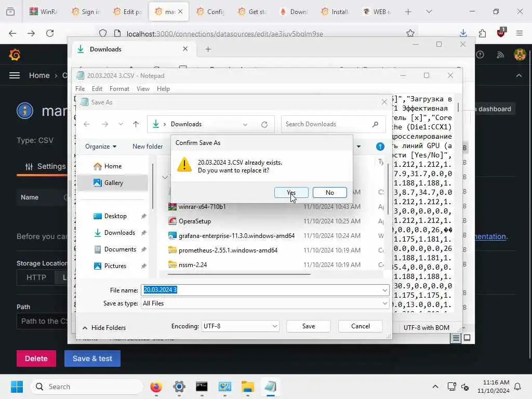
Task: Open Notepad's Edit menu
Action: click(x=97, y=88)
